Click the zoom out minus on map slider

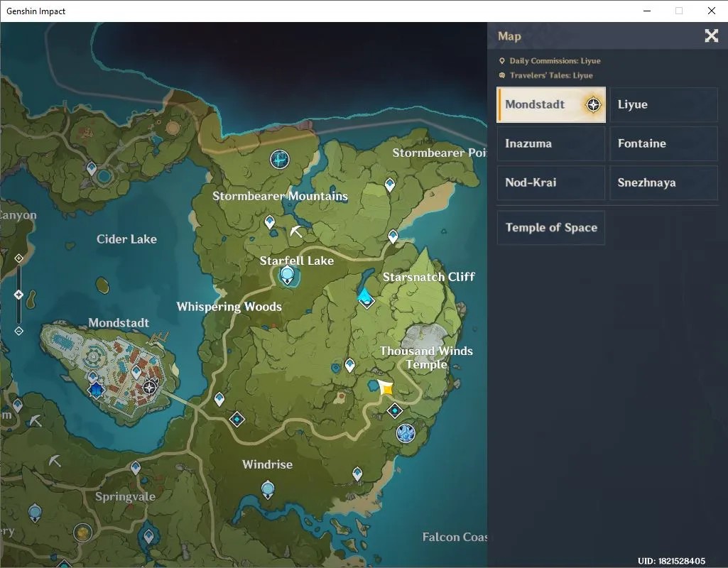[18, 331]
